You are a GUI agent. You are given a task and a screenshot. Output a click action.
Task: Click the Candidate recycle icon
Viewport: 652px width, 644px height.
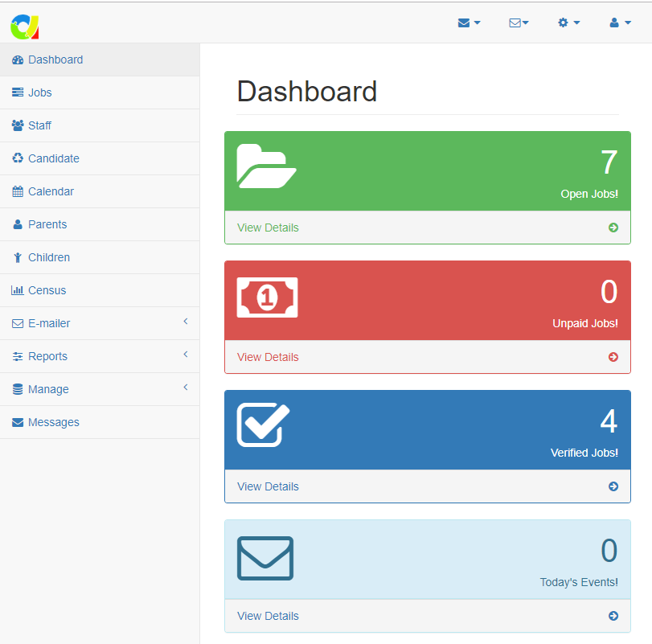18,158
